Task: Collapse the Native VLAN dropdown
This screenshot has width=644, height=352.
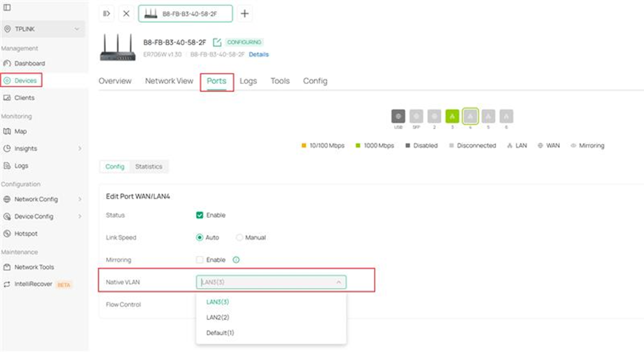Action: [338, 282]
